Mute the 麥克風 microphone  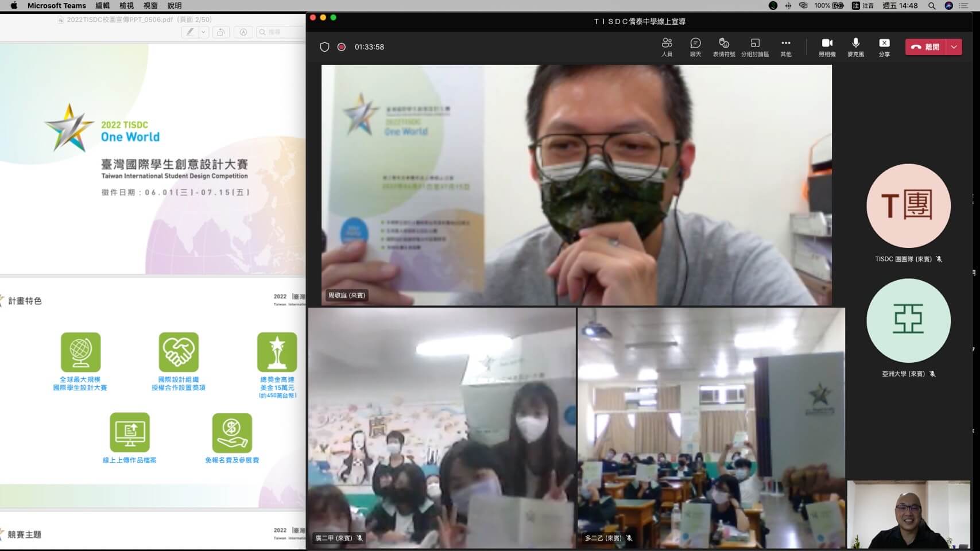[855, 46]
